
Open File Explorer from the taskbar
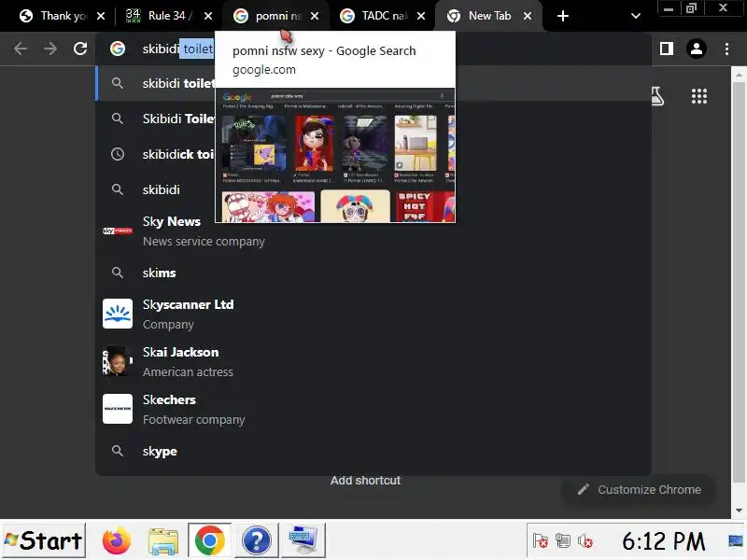(x=163, y=541)
